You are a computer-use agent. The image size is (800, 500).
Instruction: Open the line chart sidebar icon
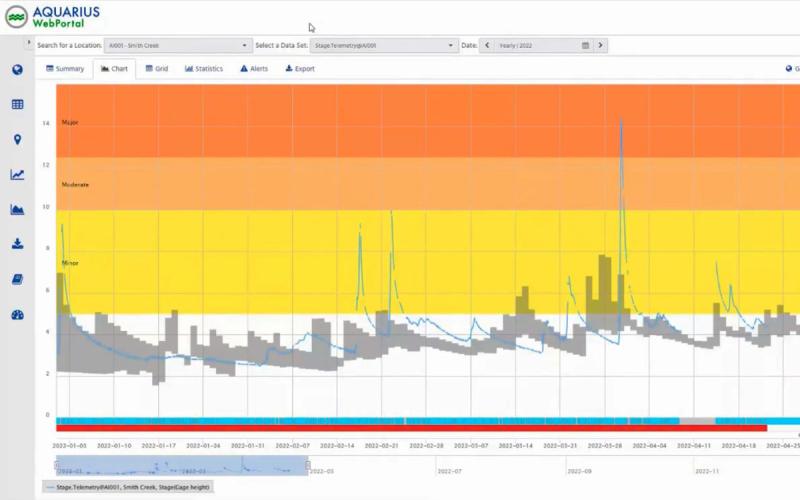point(17,174)
